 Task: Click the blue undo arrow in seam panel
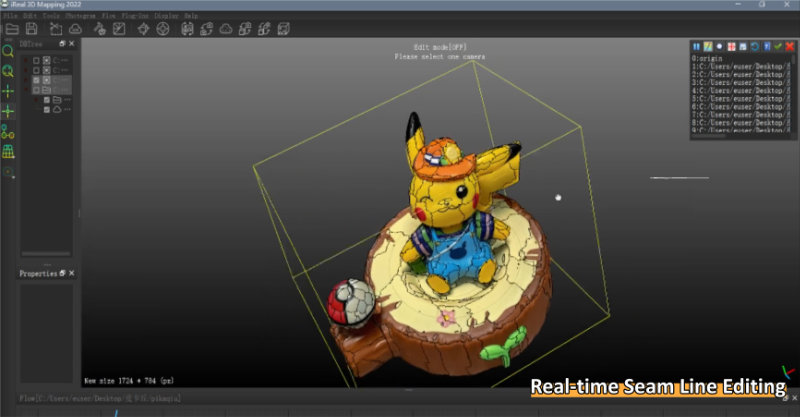click(755, 46)
